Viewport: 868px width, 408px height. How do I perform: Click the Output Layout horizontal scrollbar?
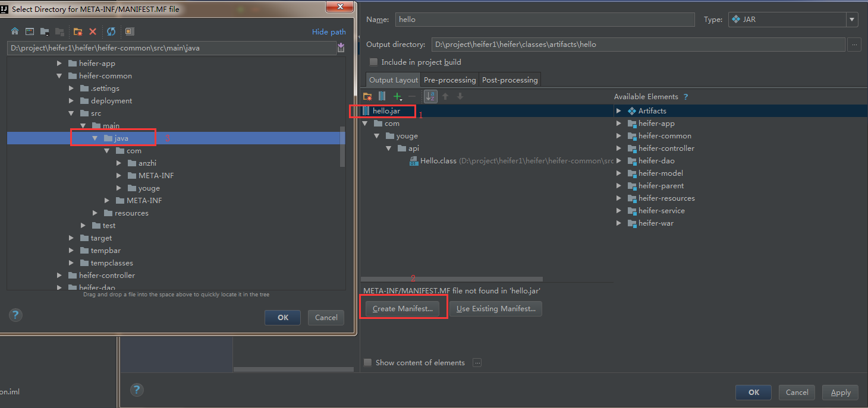click(451, 279)
